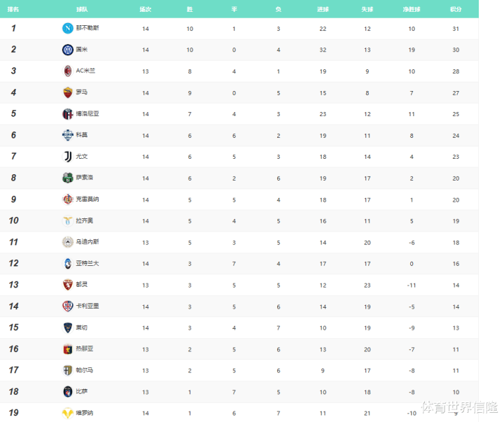Click the 乌迪内斯 (Udinese) team name
This screenshot has width=504, height=422.
[x=87, y=242]
